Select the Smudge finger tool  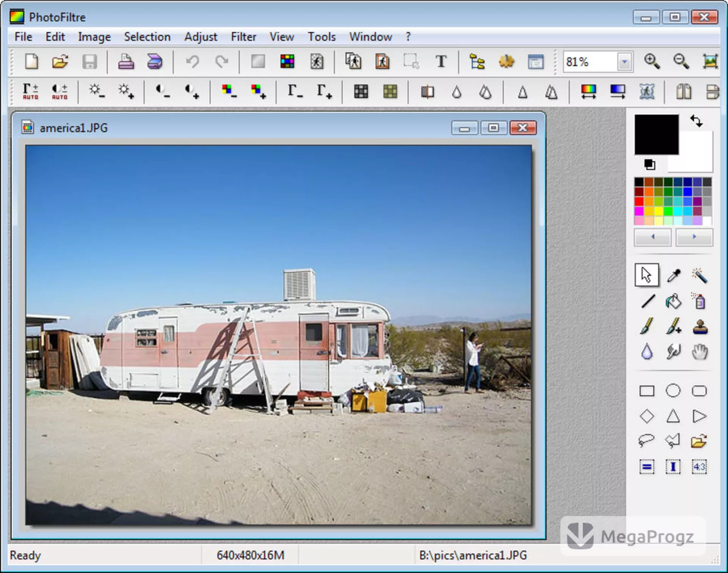coord(673,351)
